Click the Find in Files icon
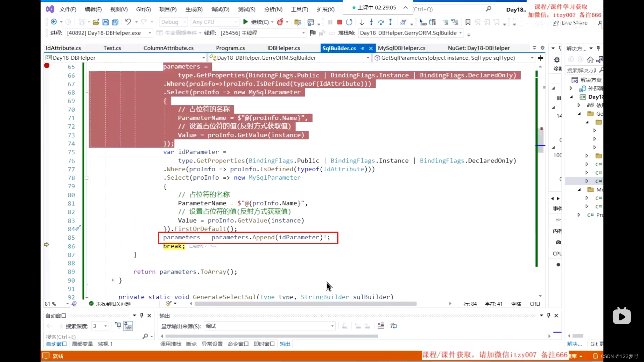 tap(298, 22)
